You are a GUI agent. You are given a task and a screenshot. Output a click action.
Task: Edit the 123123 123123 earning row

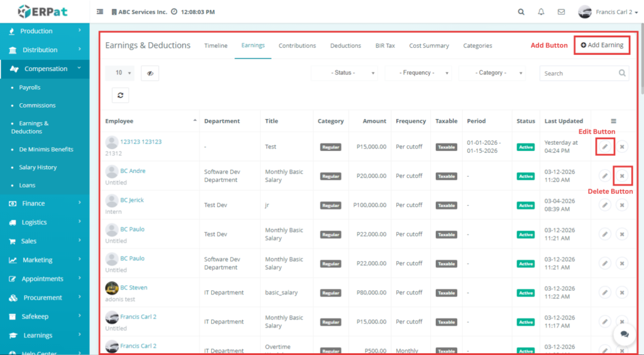click(x=604, y=147)
